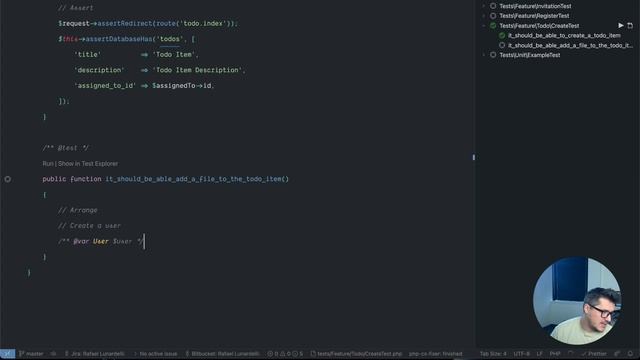Click Bitbucket: Rafael Lunardelli status item
Viewport: 640px width, 360px height.
[x=222, y=354]
